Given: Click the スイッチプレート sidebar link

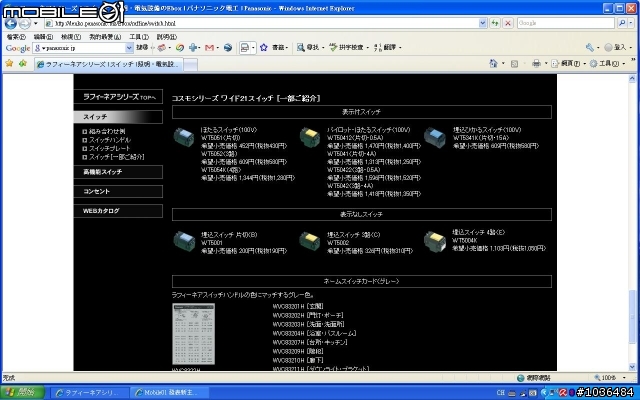Looking at the screenshot, I should 109,149.
